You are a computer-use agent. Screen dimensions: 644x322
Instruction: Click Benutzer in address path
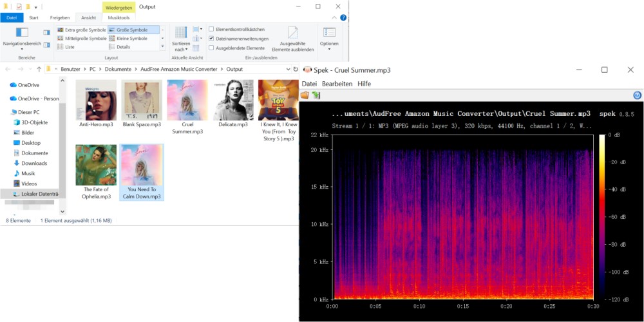click(x=71, y=69)
